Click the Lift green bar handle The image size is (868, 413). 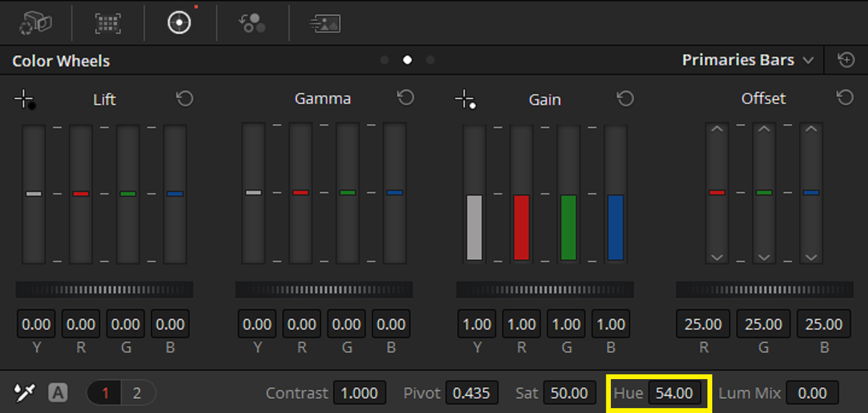coord(127,194)
